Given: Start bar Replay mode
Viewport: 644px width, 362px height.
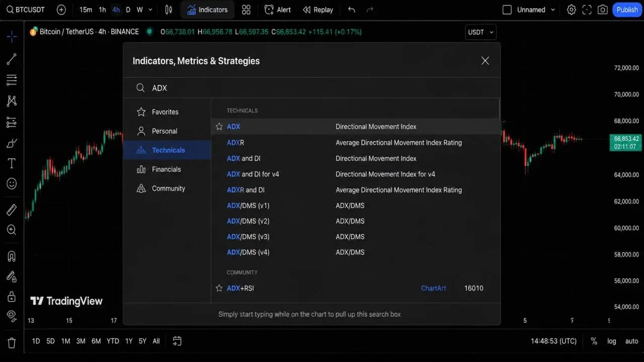Looking at the screenshot, I should (x=318, y=10).
